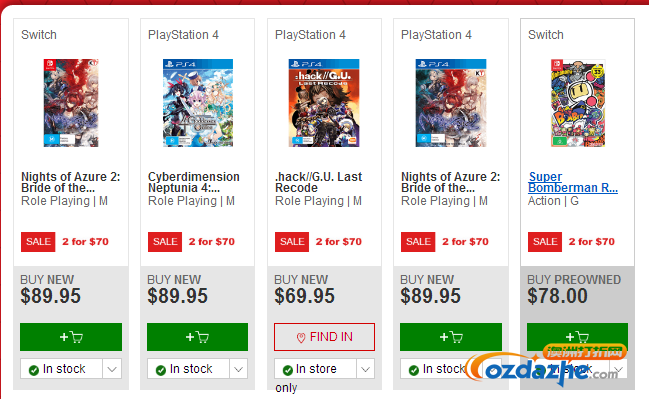
Task: Add Super Bomberman R to cart
Action: click(x=577, y=336)
